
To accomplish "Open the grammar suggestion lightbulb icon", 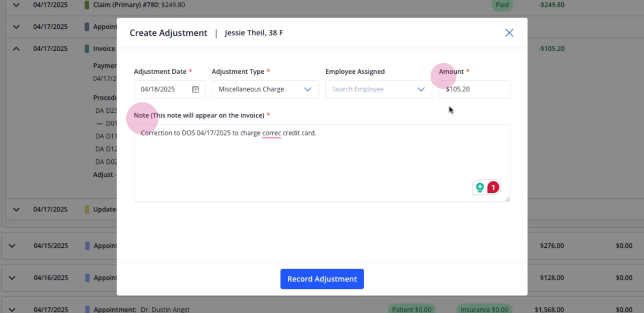I will pyautogui.click(x=480, y=187).
